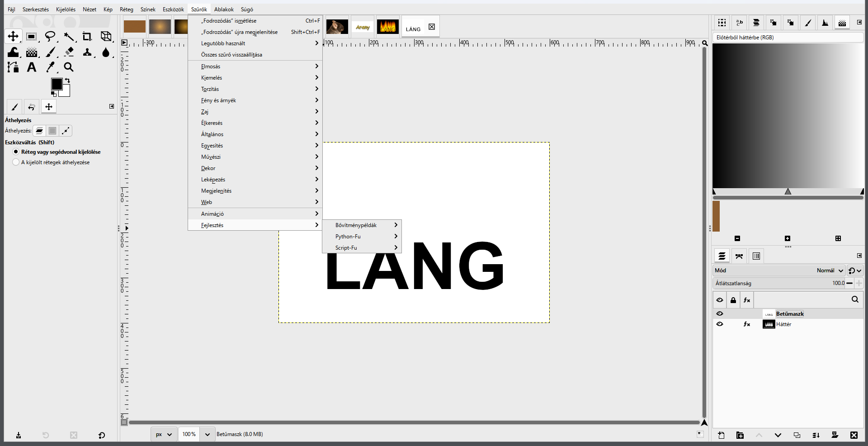Viewport: 868px width, 446px height.
Task: Pick the Crop tool
Action: 87,36
